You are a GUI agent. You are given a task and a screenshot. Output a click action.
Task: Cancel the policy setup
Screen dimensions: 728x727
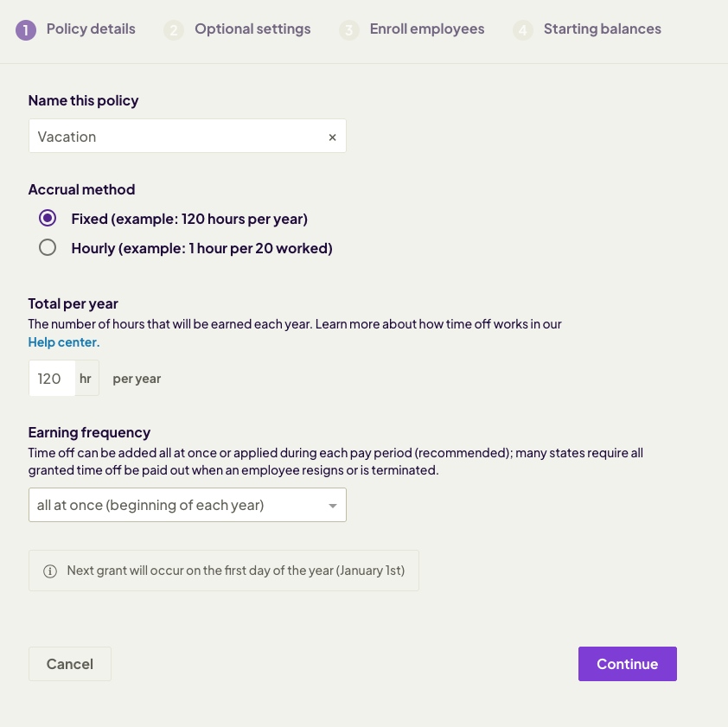click(x=69, y=664)
